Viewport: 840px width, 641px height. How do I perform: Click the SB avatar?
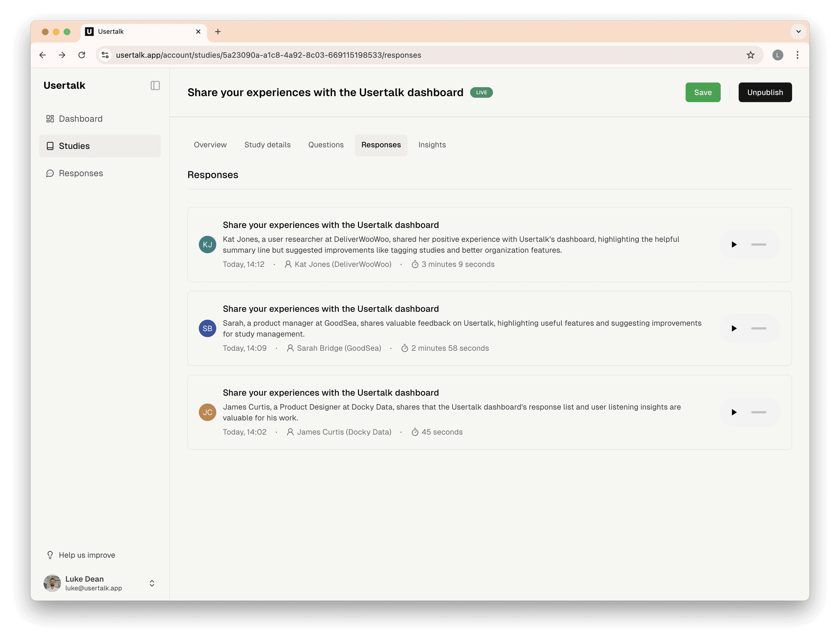[x=208, y=328]
